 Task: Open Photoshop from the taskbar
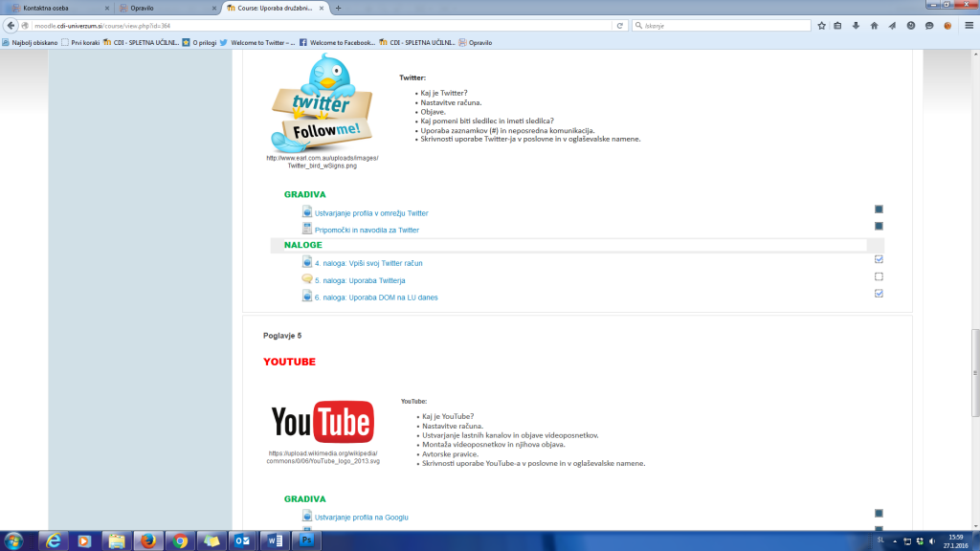[307, 540]
